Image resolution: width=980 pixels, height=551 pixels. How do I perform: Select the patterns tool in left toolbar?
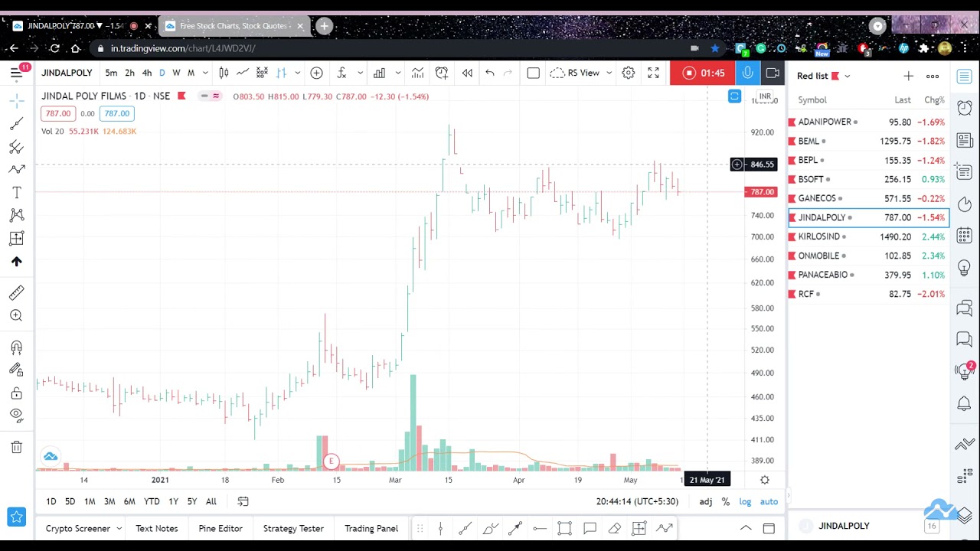16,215
